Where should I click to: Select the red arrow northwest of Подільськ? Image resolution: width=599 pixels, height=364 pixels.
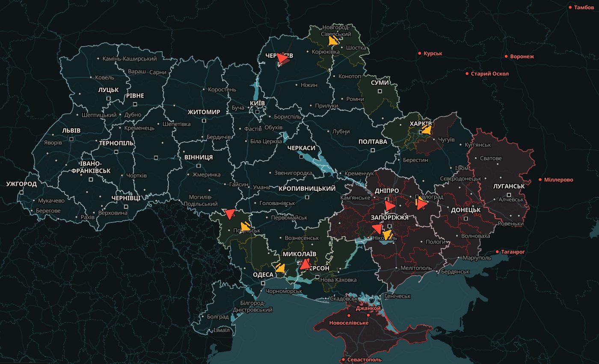click(x=230, y=213)
